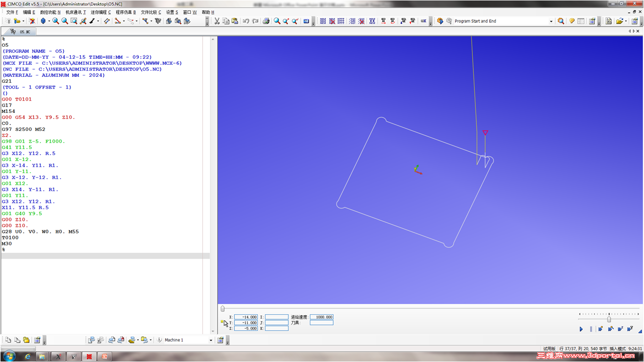
Task: Click the print icon
Action: click(266, 21)
